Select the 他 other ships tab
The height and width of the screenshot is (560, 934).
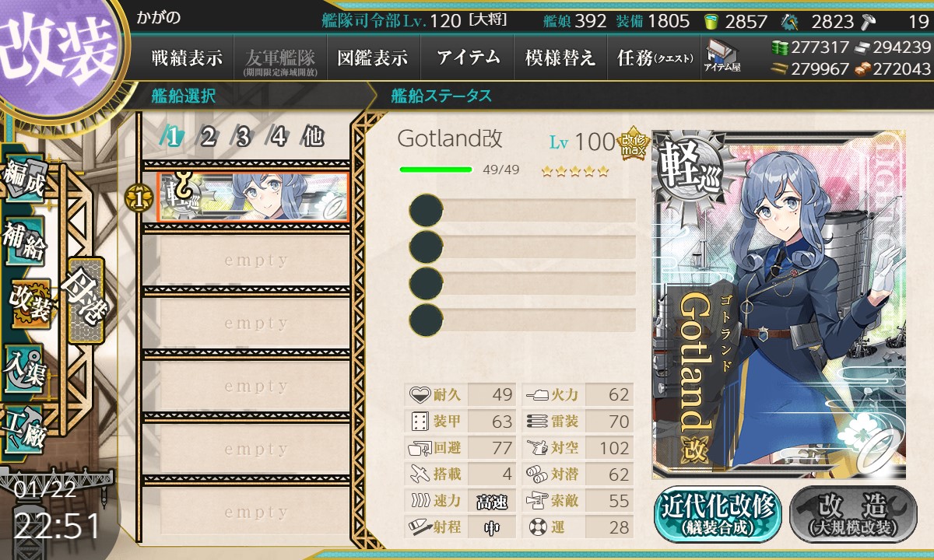(x=313, y=138)
